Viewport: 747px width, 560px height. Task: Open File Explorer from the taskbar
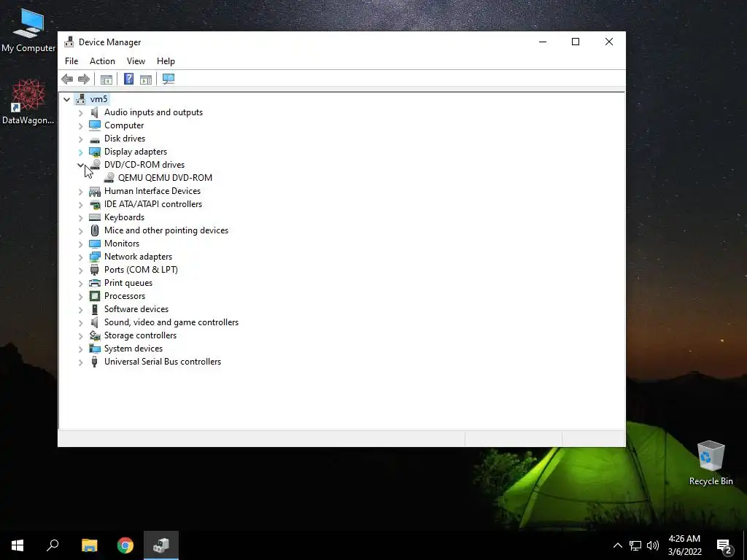(90, 545)
